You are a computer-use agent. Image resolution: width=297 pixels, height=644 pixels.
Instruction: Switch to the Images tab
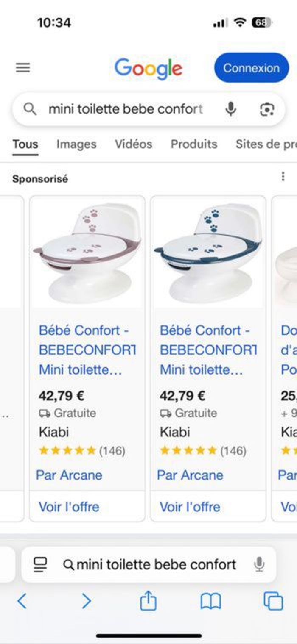76,144
